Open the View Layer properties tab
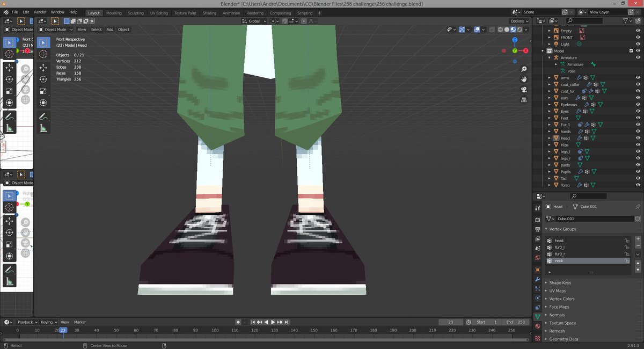This screenshot has height=349, width=644. (x=538, y=239)
